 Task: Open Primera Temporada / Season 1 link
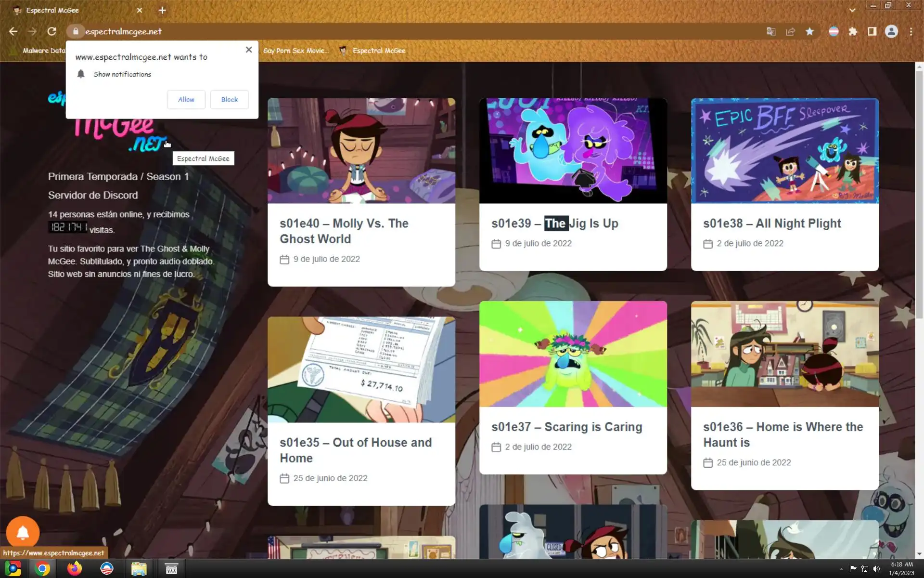pyautogui.click(x=118, y=176)
